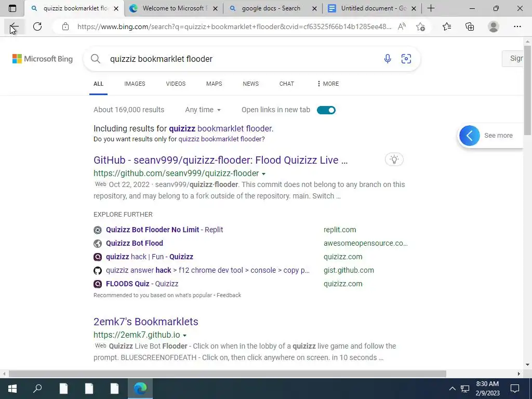
Task: Add this page to favorites
Action: coord(420,26)
